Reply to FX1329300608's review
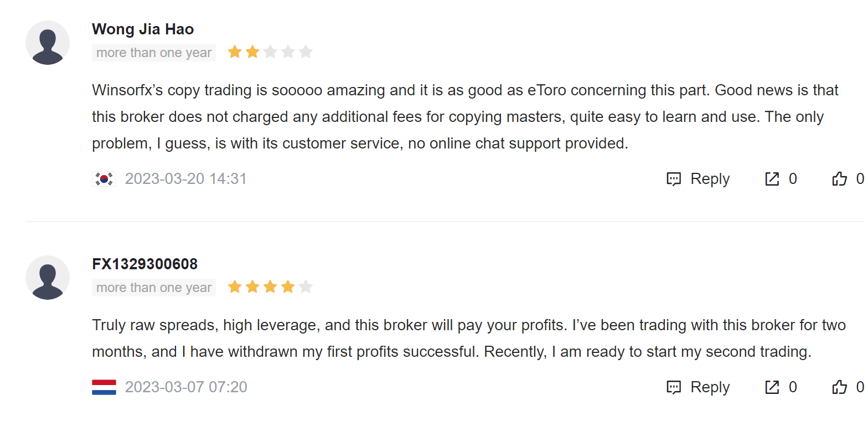The width and height of the screenshot is (868, 446). 698,387
